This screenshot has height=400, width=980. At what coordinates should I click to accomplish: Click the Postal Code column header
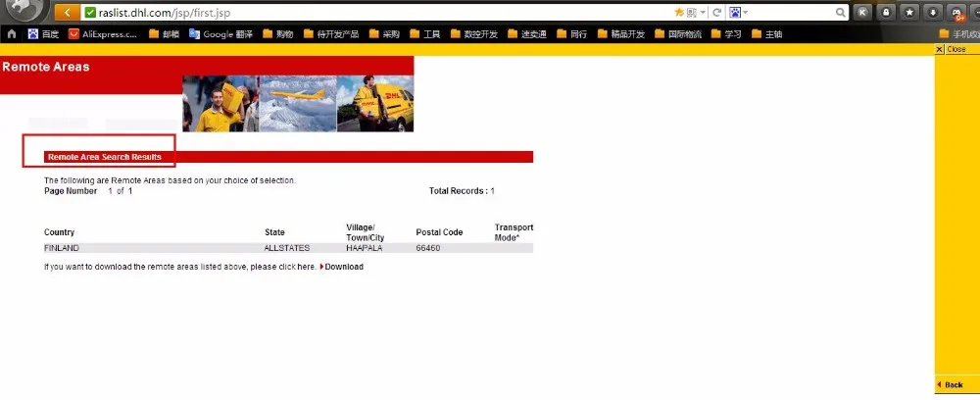click(439, 232)
